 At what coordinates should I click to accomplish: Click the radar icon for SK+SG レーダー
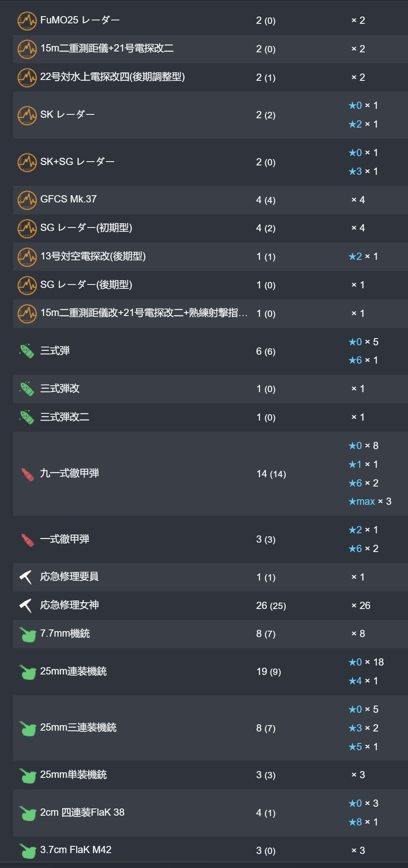27,162
